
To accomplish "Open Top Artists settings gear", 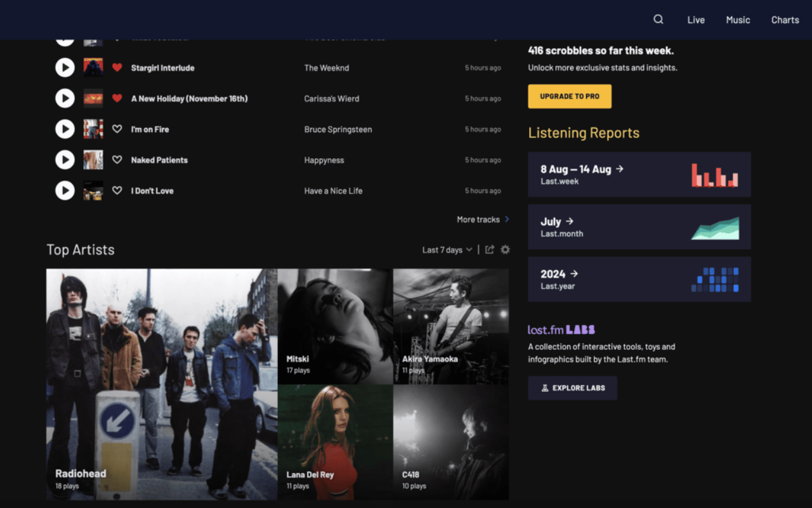I will point(505,250).
